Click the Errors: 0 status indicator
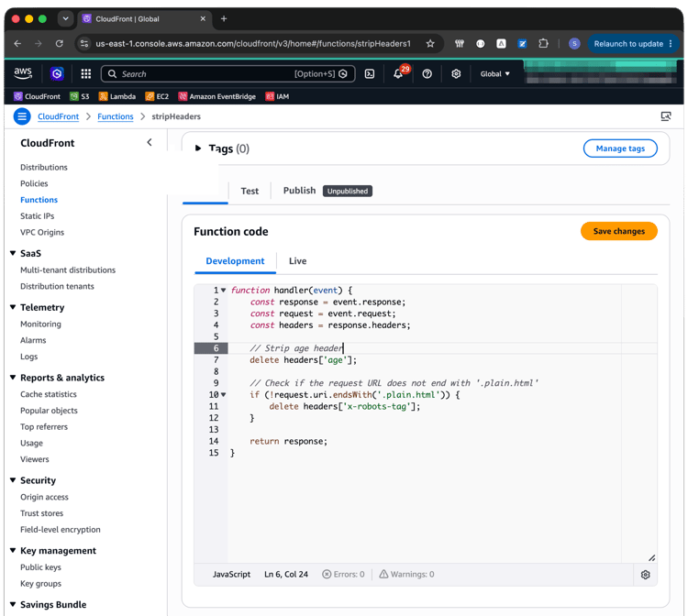688x616 pixels. [x=344, y=574]
